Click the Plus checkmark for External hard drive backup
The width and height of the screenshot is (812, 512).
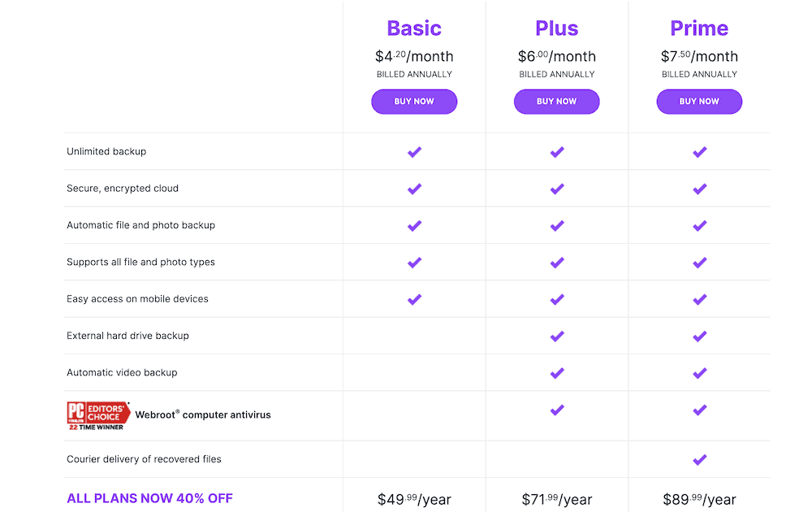[x=556, y=335]
